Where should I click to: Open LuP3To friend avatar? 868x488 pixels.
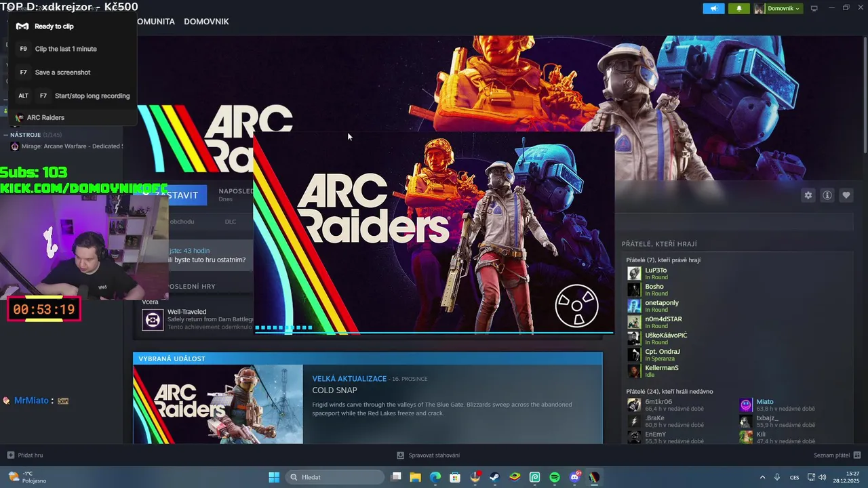[634, 273]
